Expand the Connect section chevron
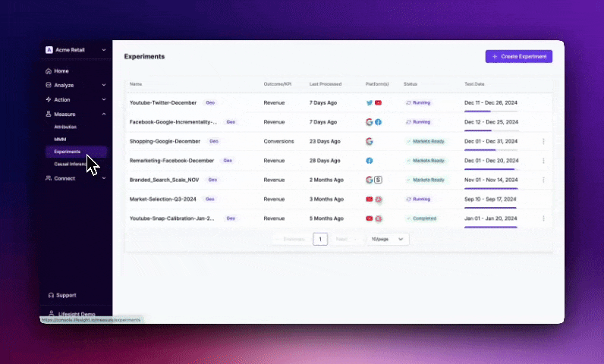Image resolution: width=604 pixels, height=364 pixels. coord(104,178)
